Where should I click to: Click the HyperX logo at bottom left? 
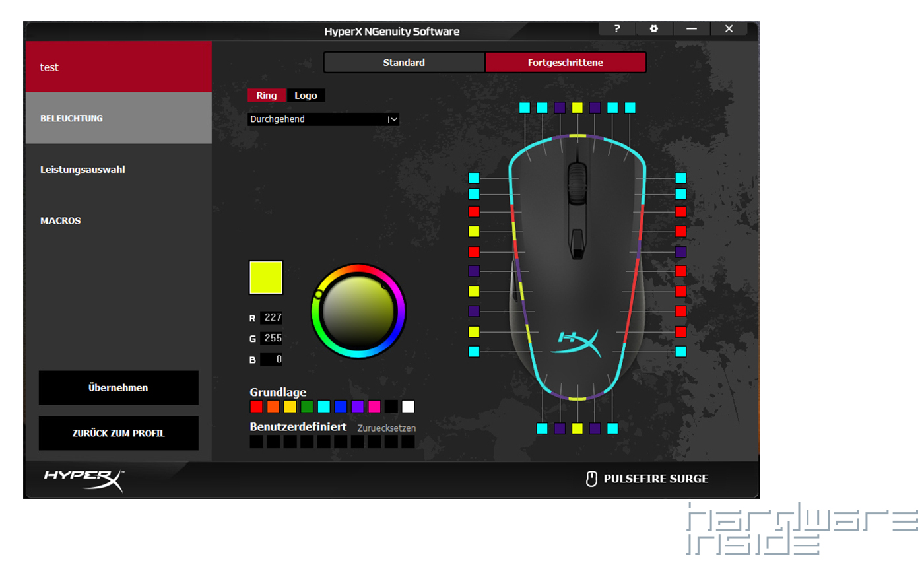pyautogui.click(x=84, y=480)
